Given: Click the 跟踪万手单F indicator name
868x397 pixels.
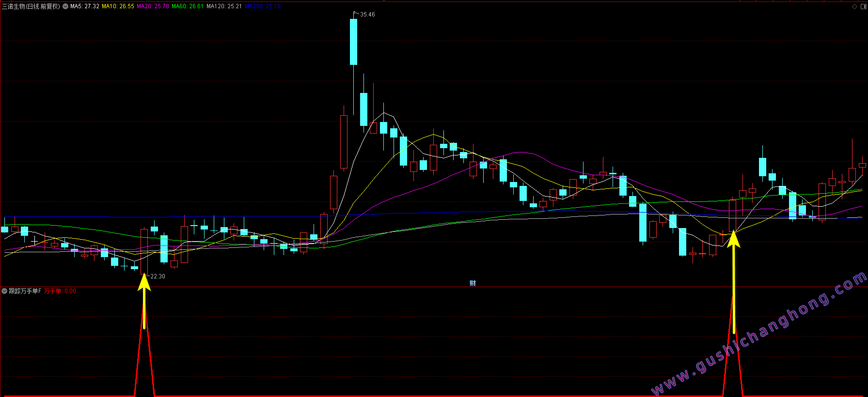Looking at the screenshot, I should pyautogui.click(x=25, y=291).
